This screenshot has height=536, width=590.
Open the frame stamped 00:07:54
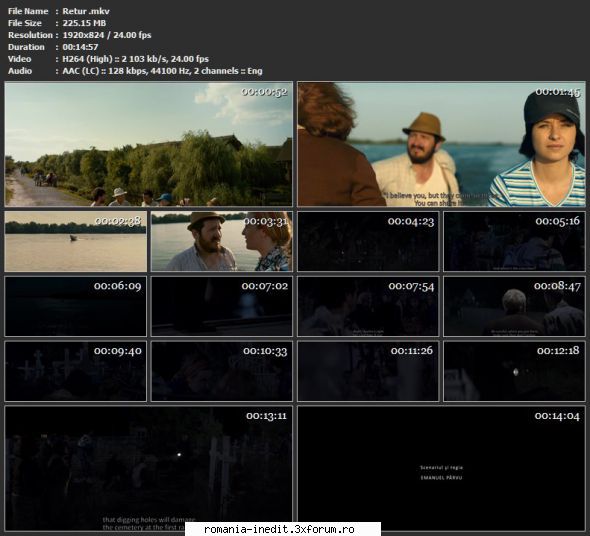click(x=368, y=306)
